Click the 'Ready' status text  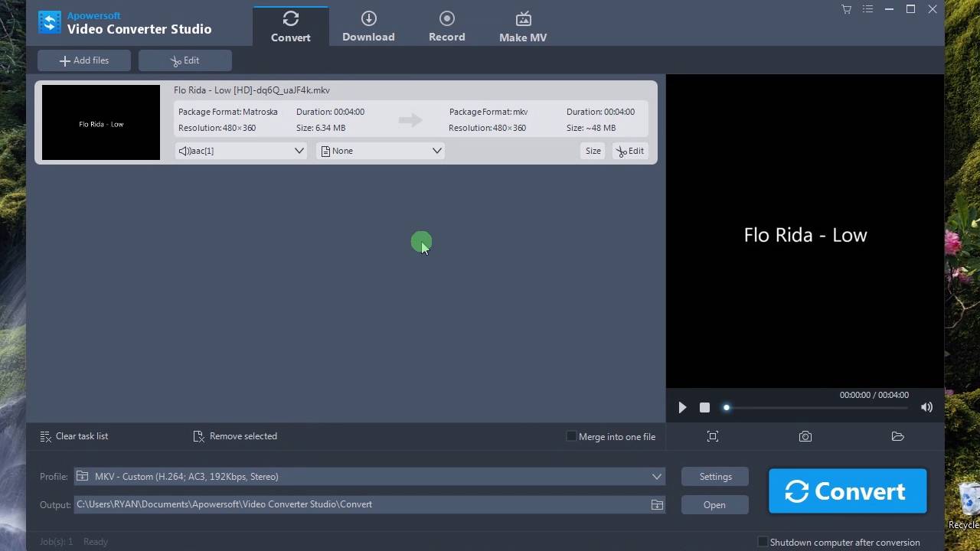pyautogui.click(x=96, y=542)
